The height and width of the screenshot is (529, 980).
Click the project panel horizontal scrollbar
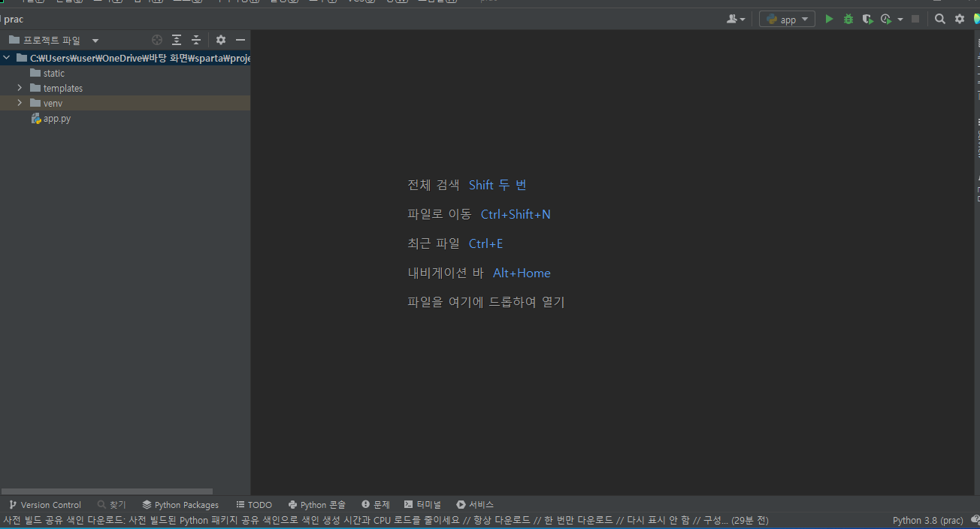(107, 491)
